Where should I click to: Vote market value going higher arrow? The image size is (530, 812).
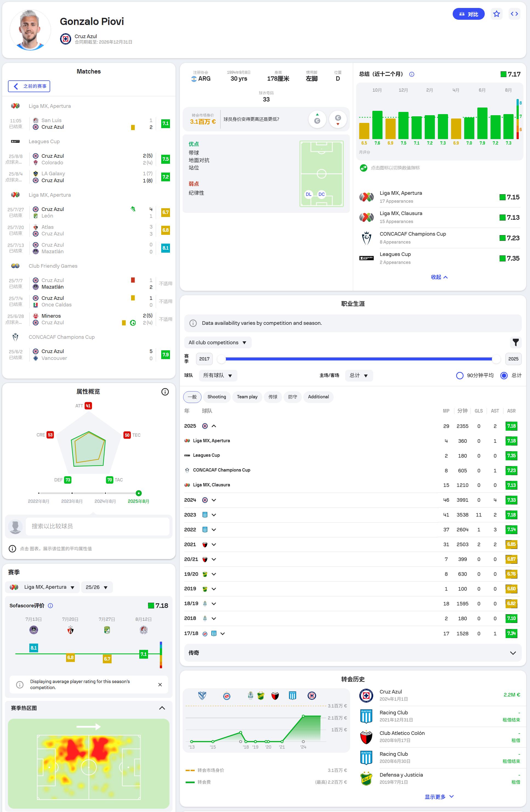pyautogui.click(x=317, y=119)
